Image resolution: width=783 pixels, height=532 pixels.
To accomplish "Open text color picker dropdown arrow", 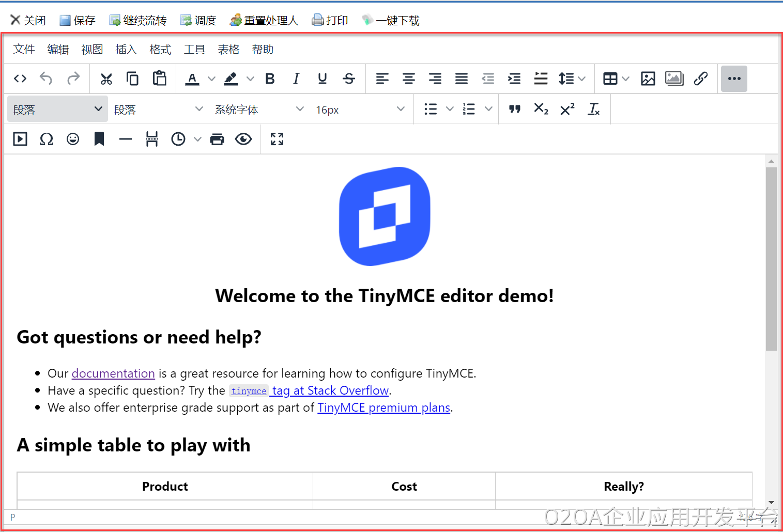I will [211, 79].
